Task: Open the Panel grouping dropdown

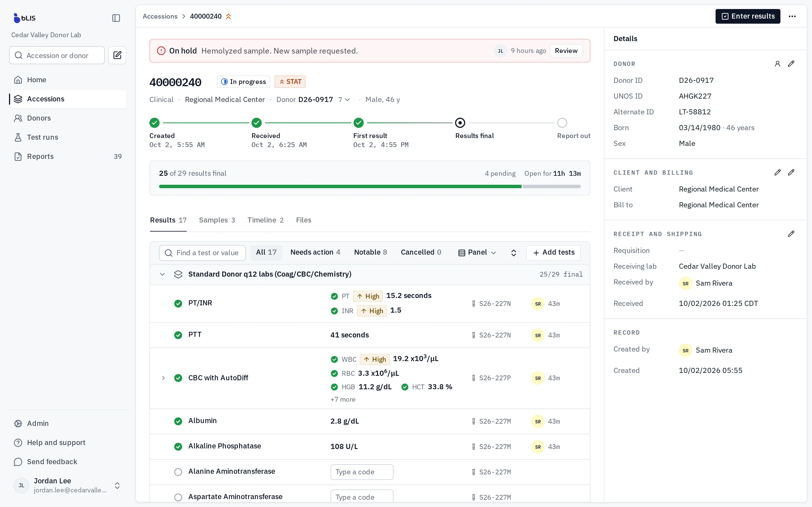Action: pos(477,252)
